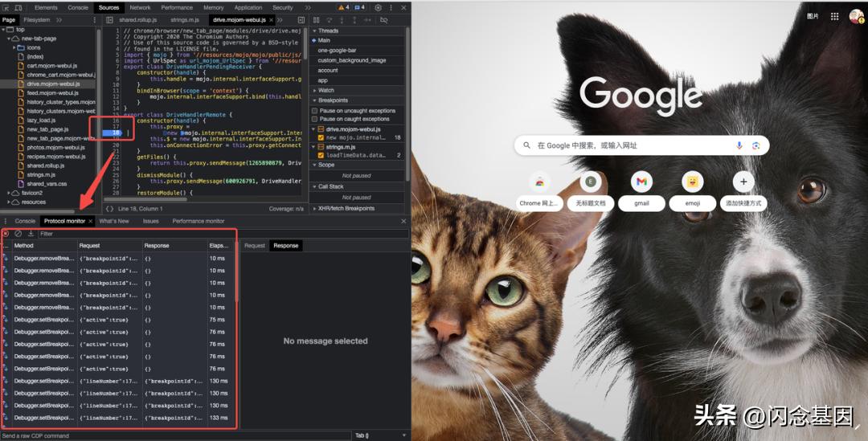Open shared_vars.css in the navigator
The width and height of the screenshot is (868, 441).
pos(47,184)
